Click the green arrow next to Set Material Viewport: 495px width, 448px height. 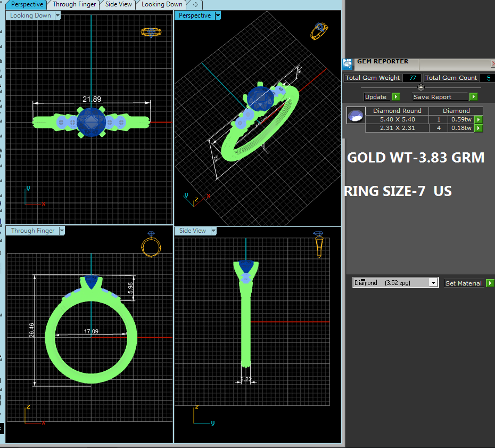click(x=490, y=283)
